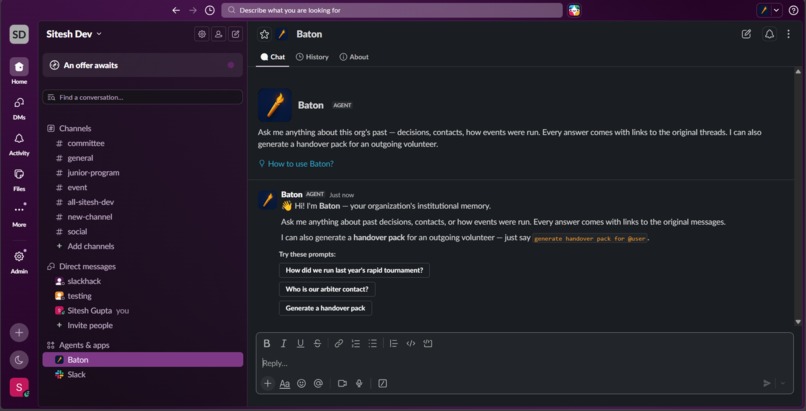This screenshot has height=411, width=806.
Task: Record a video clip
Action: point(342,383)
